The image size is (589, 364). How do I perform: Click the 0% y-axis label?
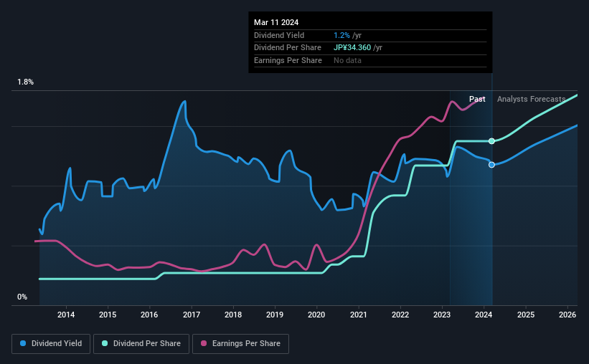point(22,297)
